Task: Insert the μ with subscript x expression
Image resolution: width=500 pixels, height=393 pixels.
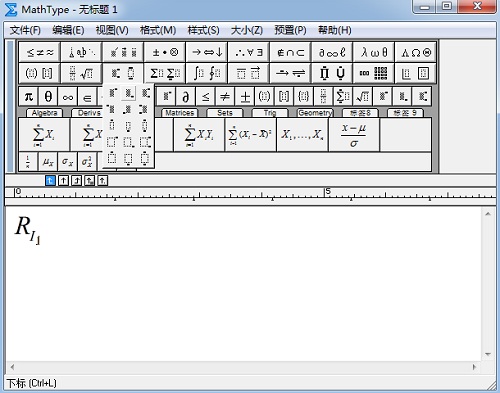Action: (x=48, y=162)
